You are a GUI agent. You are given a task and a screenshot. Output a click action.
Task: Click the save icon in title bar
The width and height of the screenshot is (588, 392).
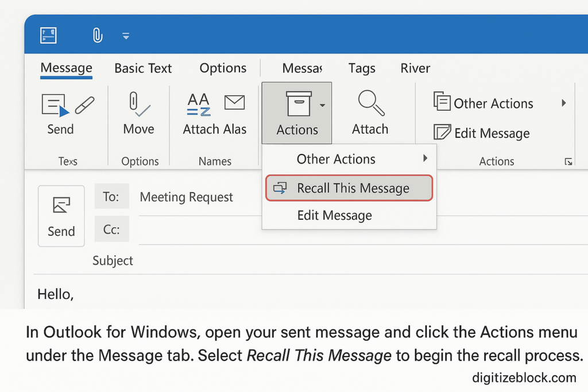tap(48, 36)
